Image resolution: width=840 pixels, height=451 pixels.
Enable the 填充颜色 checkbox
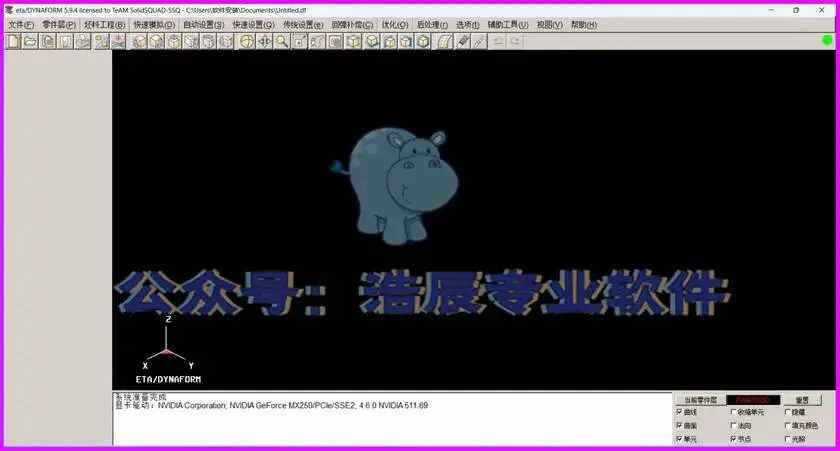click(x=788, y=425)
